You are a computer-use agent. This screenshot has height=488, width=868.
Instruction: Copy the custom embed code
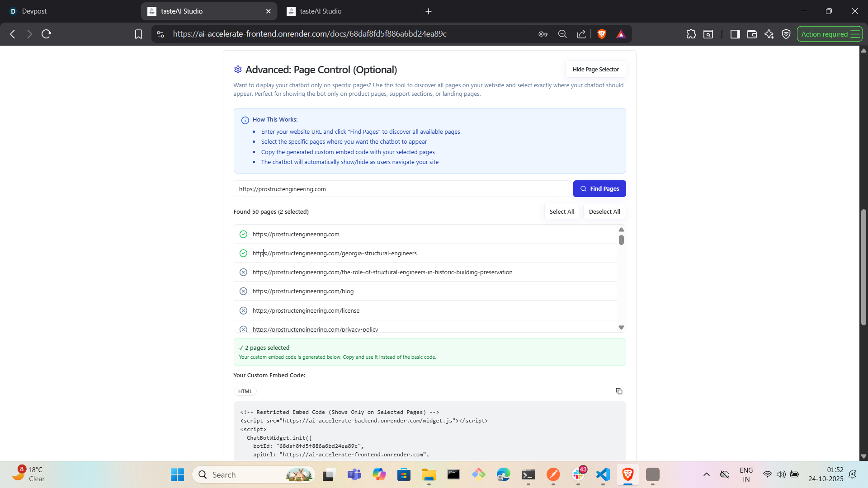pyautogui.click(x=619, y=391)
